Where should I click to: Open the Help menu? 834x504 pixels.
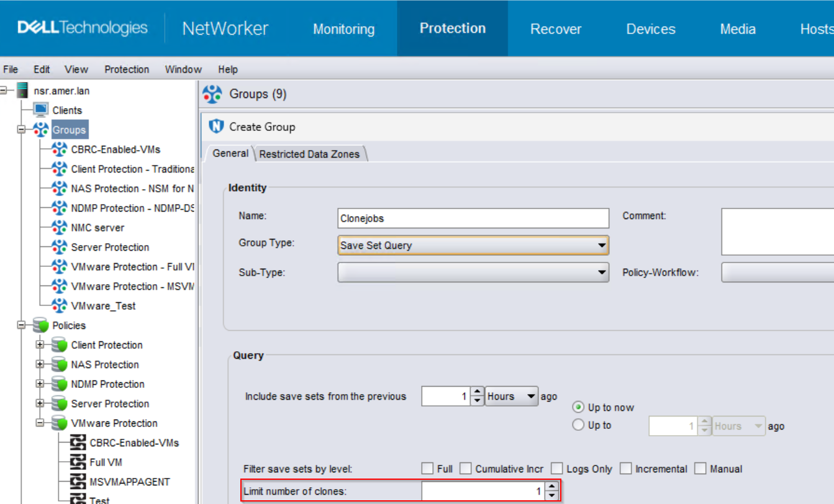(228, 70)
